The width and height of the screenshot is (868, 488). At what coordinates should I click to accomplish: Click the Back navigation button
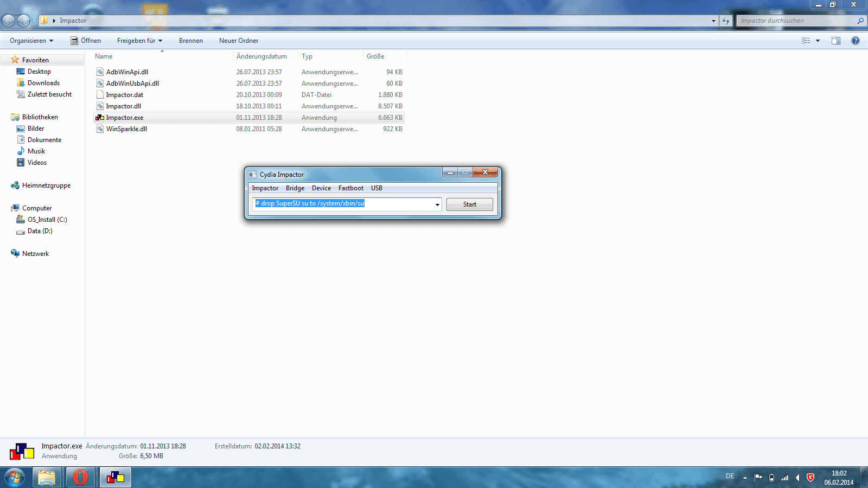point(9,21)
